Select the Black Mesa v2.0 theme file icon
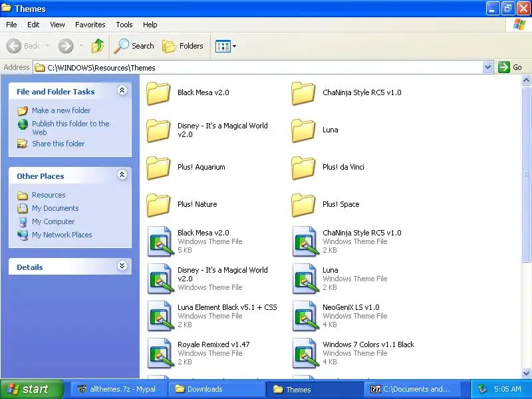The width and height of the screenshot is (532, 399). point(160,241)
